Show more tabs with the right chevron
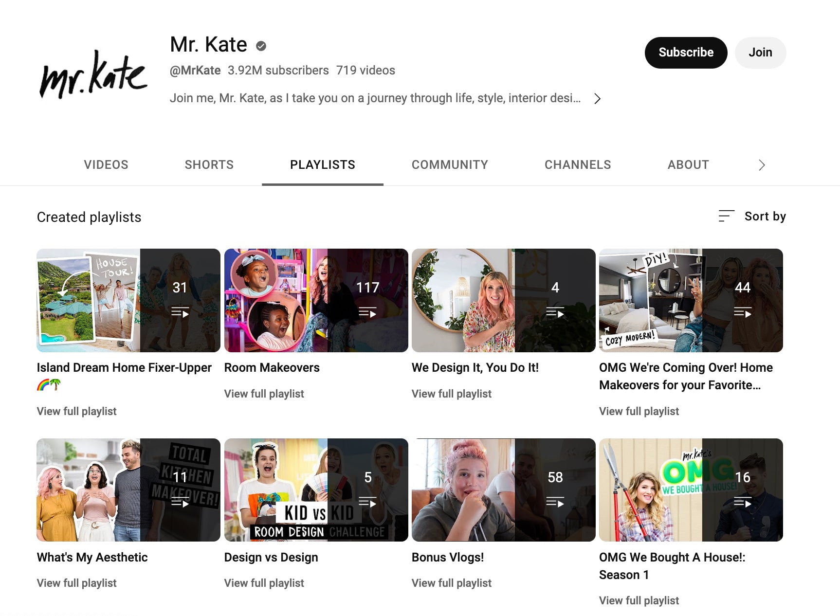 762,165
